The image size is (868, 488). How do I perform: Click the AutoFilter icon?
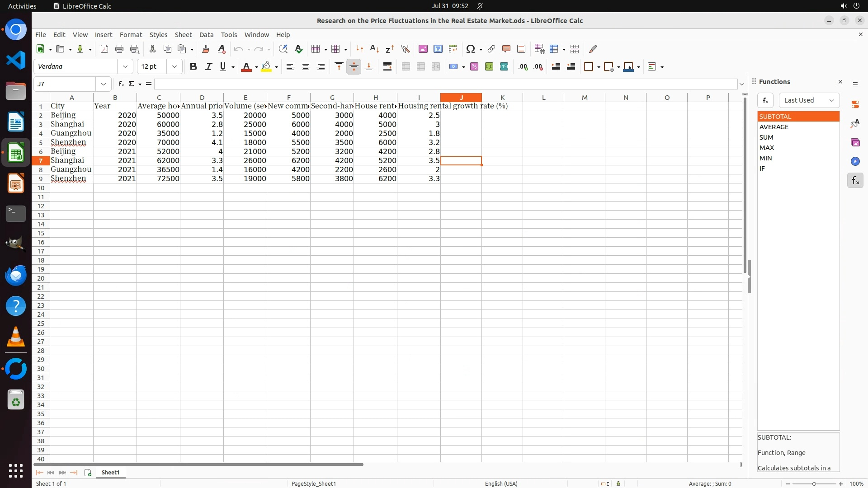405,49
